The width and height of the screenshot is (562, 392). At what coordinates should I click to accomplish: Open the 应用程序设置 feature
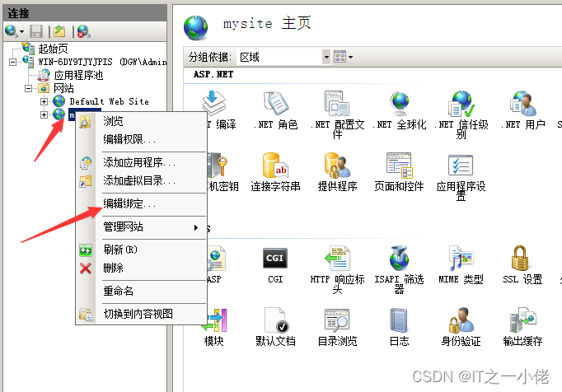coord(461,175)
